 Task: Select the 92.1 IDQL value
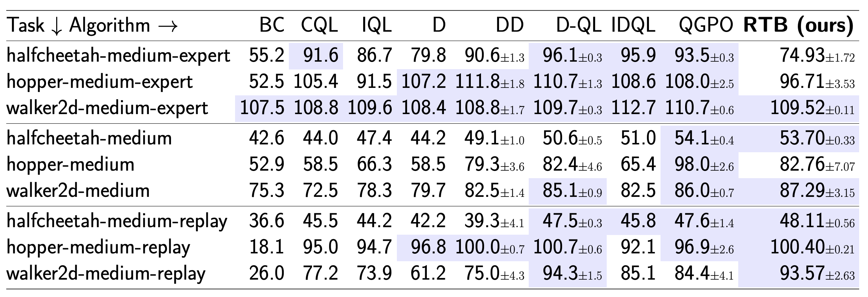click(x=638, y=247)
